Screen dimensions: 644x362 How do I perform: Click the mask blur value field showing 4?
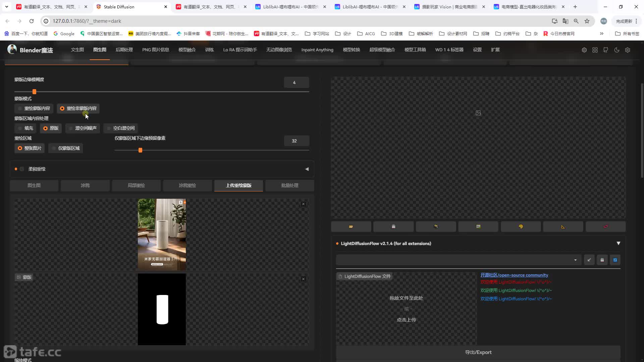(297, 82)
